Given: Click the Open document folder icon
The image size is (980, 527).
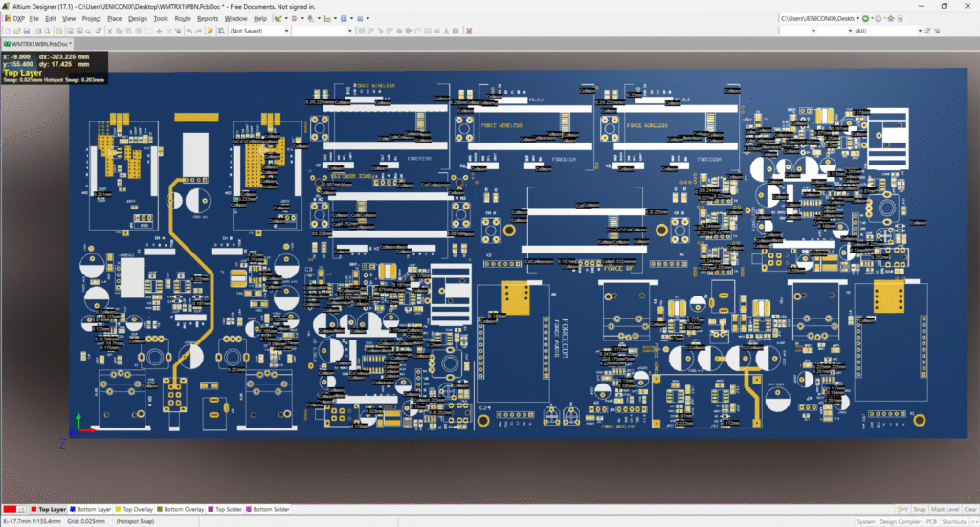Looking at the screenshot, I should (x=17, y=31).
